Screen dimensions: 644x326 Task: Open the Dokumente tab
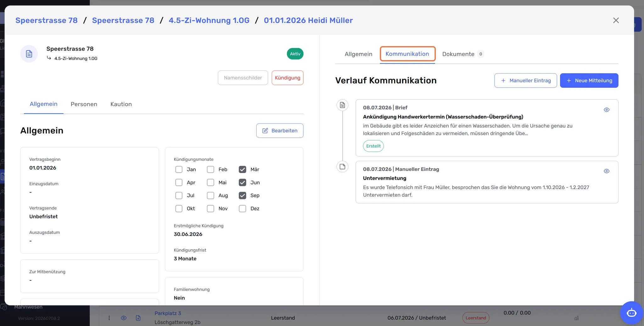(x=463, y=54)
